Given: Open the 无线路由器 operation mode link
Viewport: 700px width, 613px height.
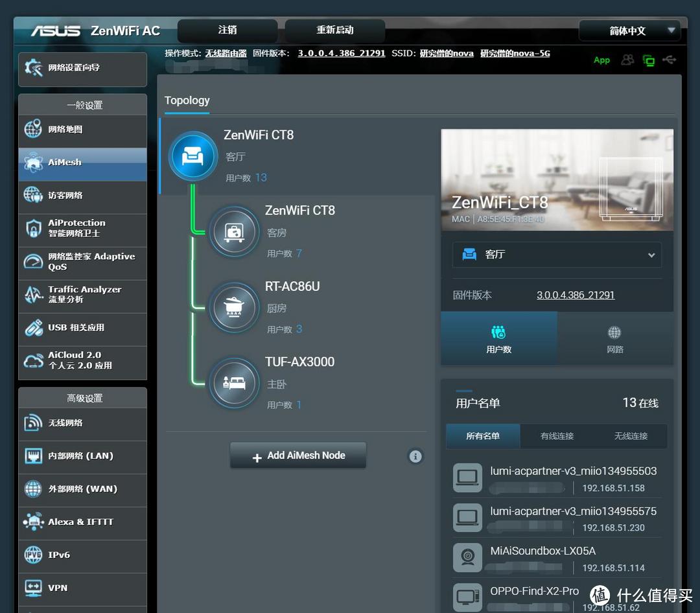Looking at the screenshot, I should pos(226,54).
